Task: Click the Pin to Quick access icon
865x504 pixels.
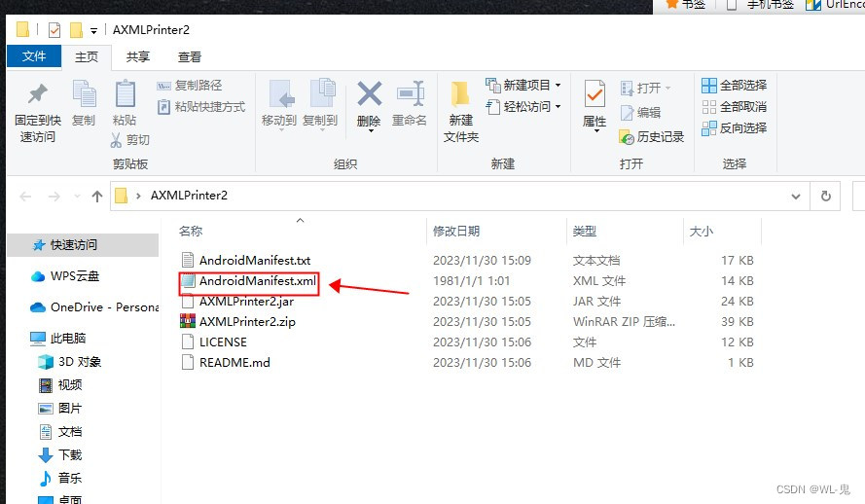Action: [x=38, y=93]
